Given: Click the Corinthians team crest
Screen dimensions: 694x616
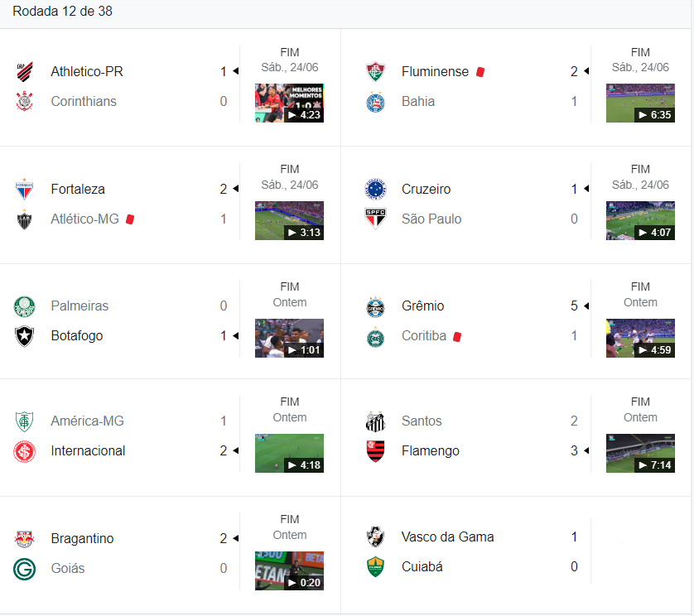Looking at the screenshot, I should [25, 102].
